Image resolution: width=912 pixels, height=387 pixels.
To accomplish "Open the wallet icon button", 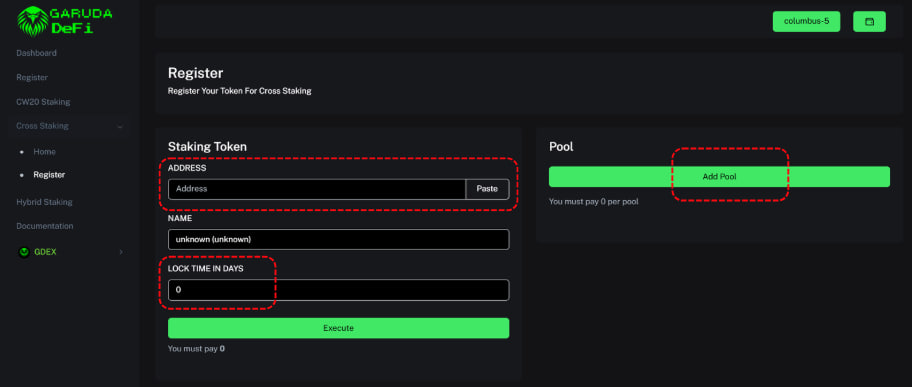I will [x=869, y=22].
